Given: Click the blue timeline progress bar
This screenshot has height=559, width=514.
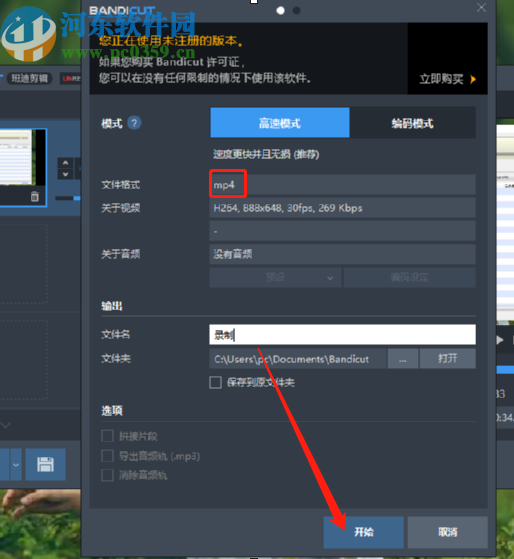Looking at the screenshot, I should click(505, 370).
